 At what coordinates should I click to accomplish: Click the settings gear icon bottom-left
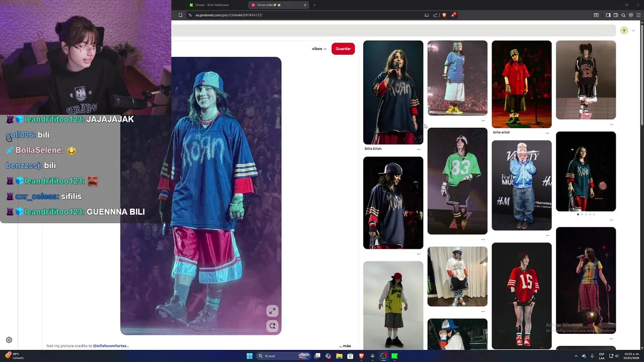click(9, 340)
